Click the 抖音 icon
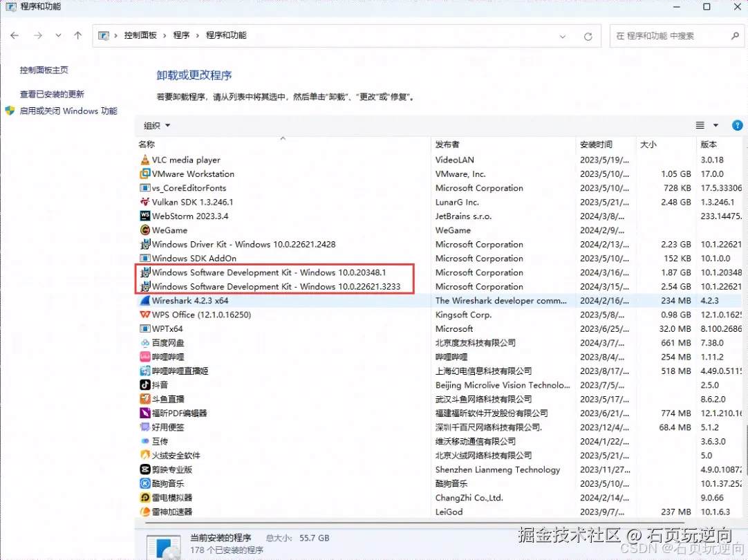Viewport: 748px width, 560px height. pyautogui.click(x=145, y=385)
